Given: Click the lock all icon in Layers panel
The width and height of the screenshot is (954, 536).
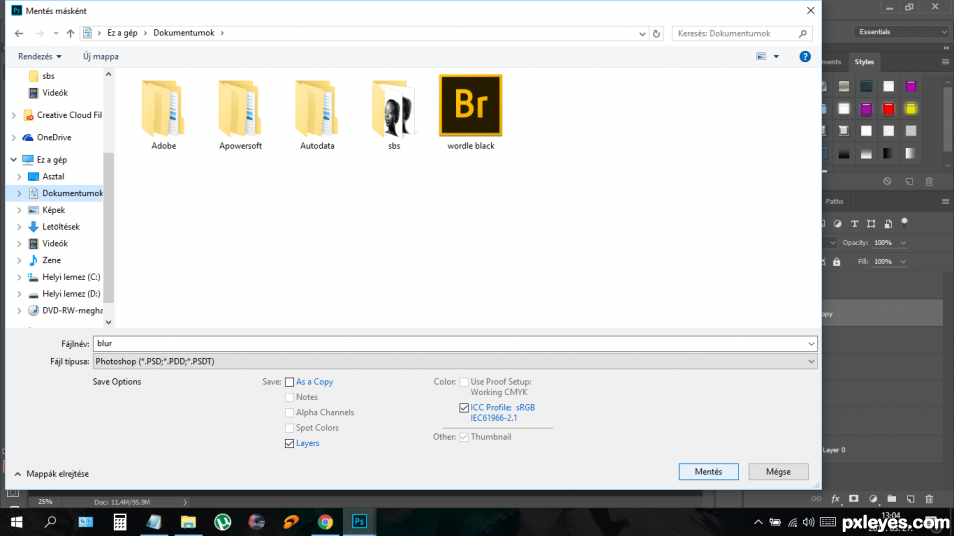Looking at the screenshot, I should 837,262.
